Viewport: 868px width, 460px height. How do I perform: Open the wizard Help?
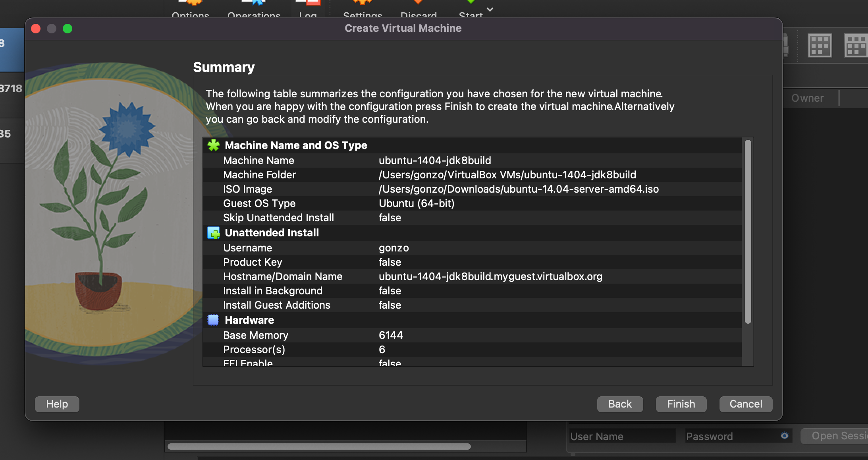coord(57,404)
